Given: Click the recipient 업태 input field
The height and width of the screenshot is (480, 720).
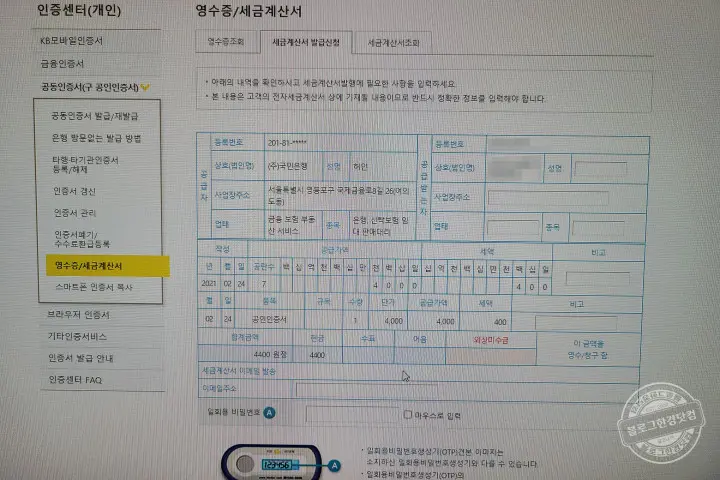Looking at the screenshot, I should coord(512,227).
